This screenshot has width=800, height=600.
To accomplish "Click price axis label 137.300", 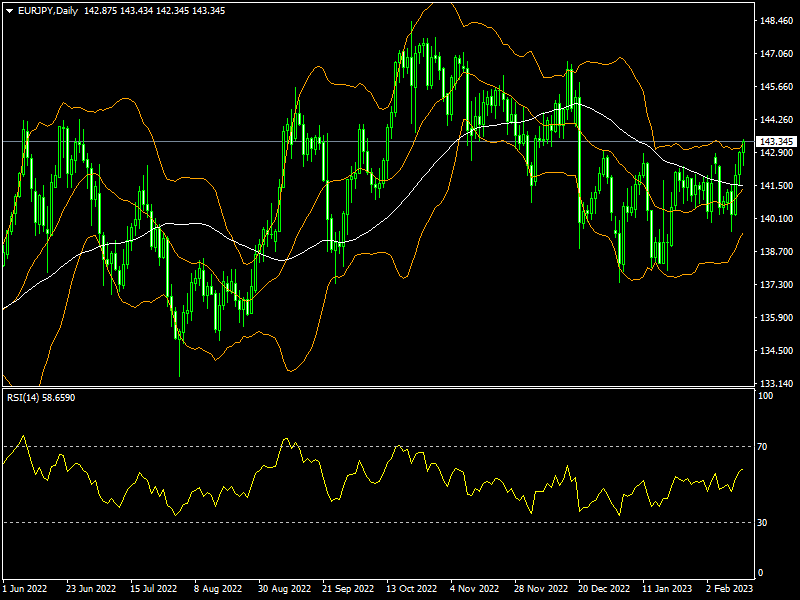I will pyautogui.click(x=777, y=284).
